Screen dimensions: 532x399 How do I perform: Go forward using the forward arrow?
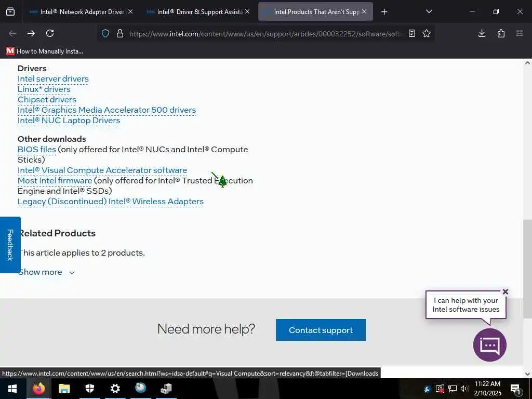pos(31,33)
